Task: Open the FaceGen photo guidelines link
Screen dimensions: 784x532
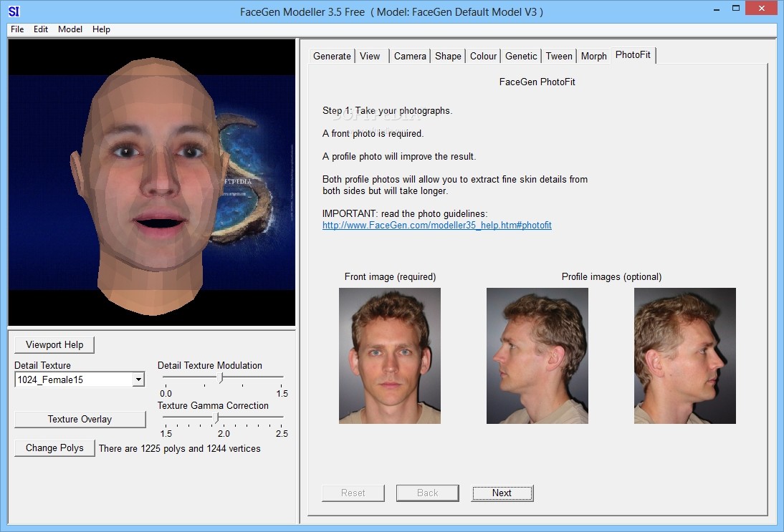Action: (x=437, y=226)
